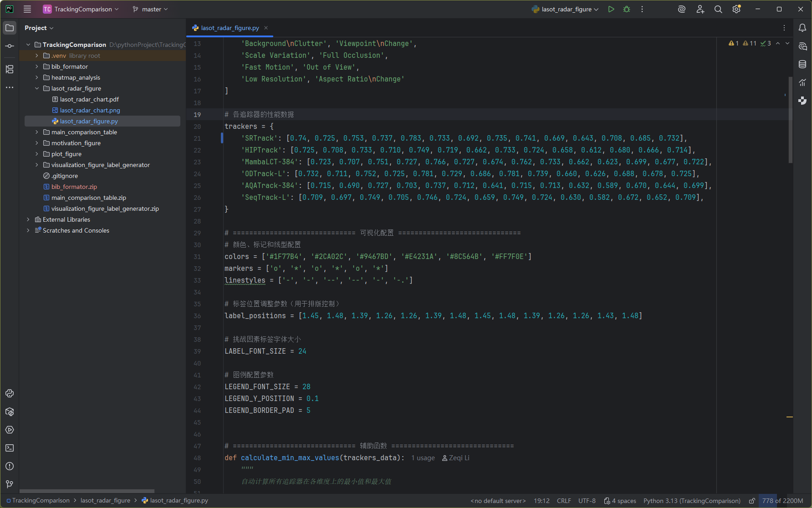The width and height of the screenshot is (812, 508).
Task: Toggle read-only lock in status bar
Action: (x=752, y=501)
